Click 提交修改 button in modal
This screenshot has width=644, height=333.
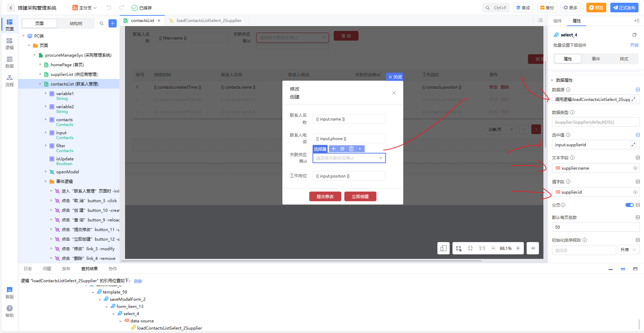pyautogui.click(x=325, y=196)
